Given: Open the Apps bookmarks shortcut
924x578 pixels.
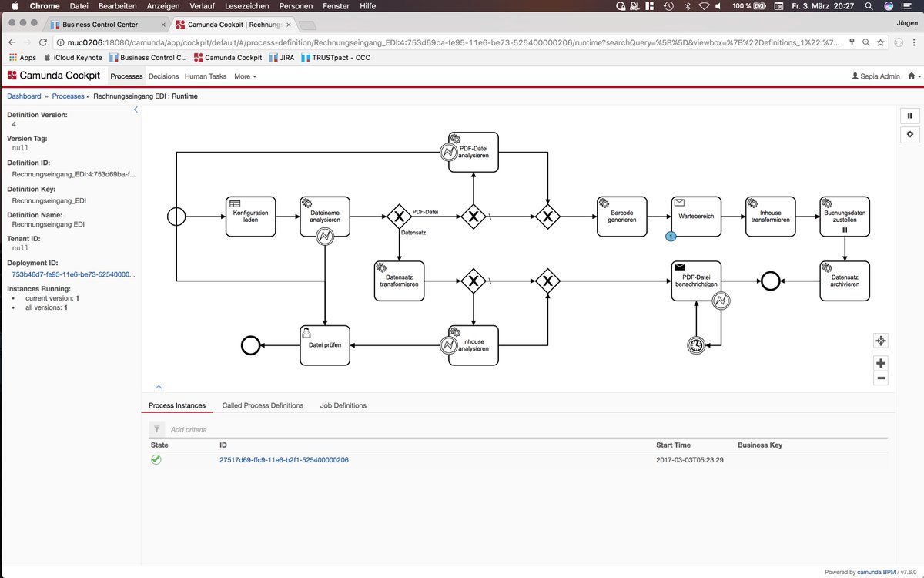Looking at the screenshot, I should click(22, 58).
